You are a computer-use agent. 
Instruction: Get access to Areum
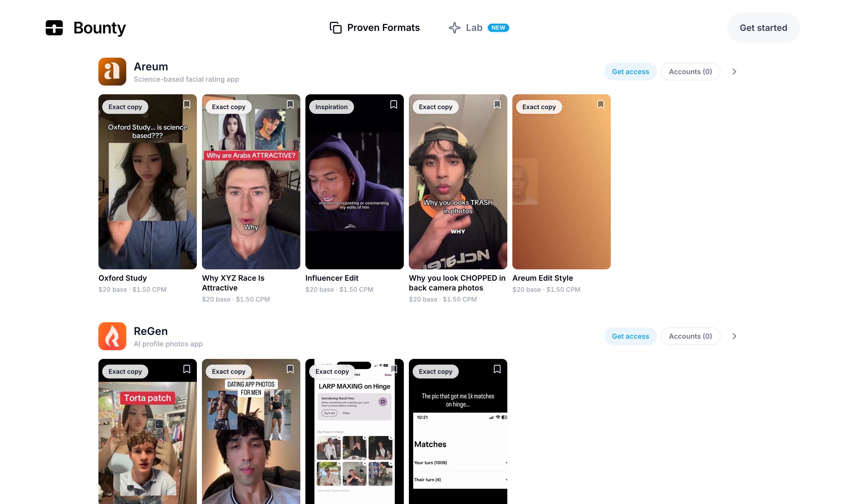[x=630, y=72]
